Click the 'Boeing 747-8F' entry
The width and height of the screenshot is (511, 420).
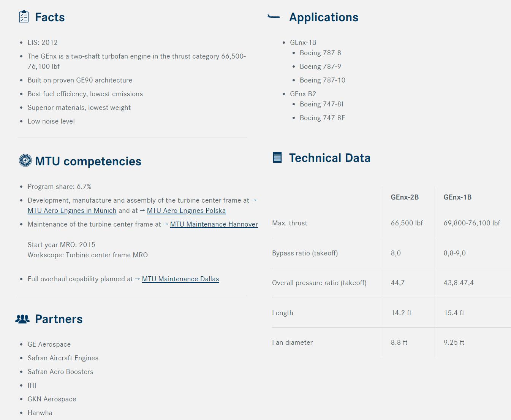tap(322, 118)
